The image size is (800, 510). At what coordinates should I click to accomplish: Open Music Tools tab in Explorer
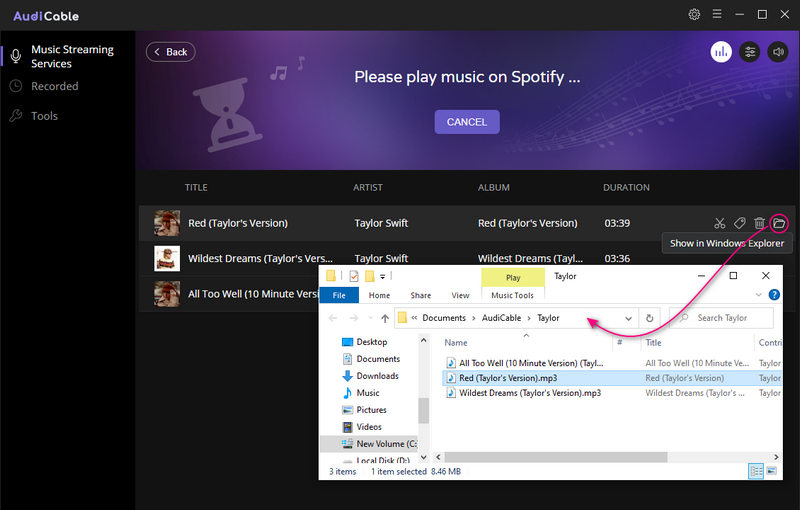tap(512, 295)
